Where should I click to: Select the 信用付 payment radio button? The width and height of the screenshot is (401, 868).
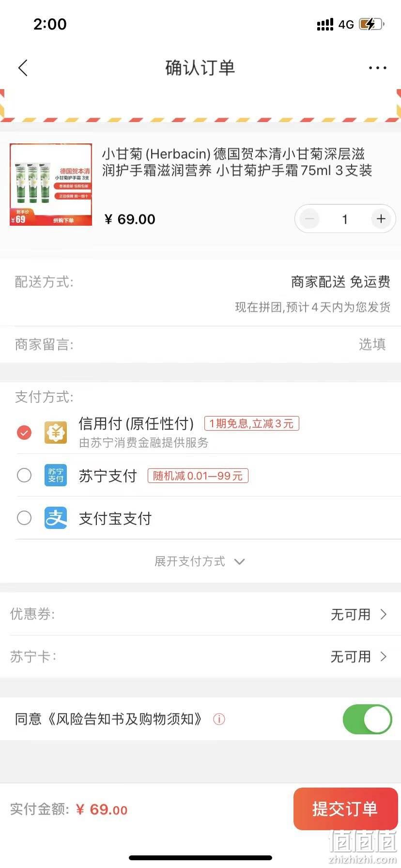24,433
